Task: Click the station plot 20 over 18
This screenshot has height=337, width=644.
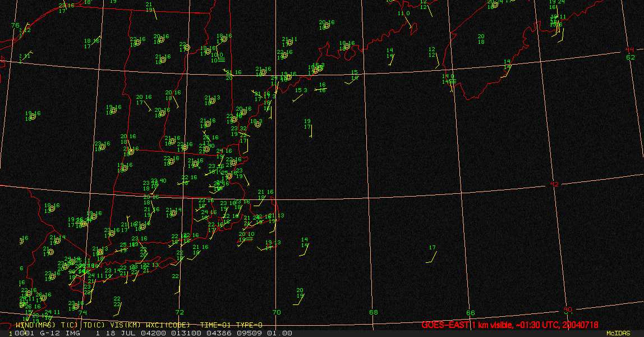Action: point(481,39)
